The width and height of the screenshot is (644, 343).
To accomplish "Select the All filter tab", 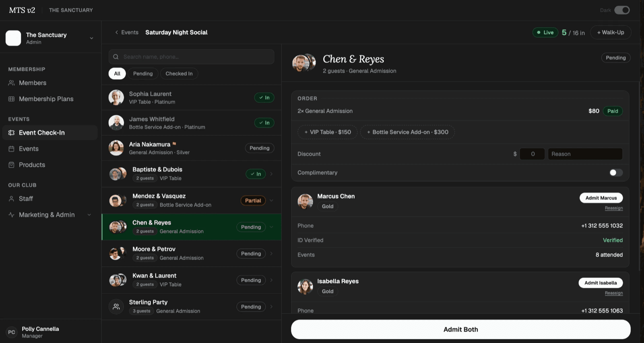I will pyautogui.click(x=117, y=74).
